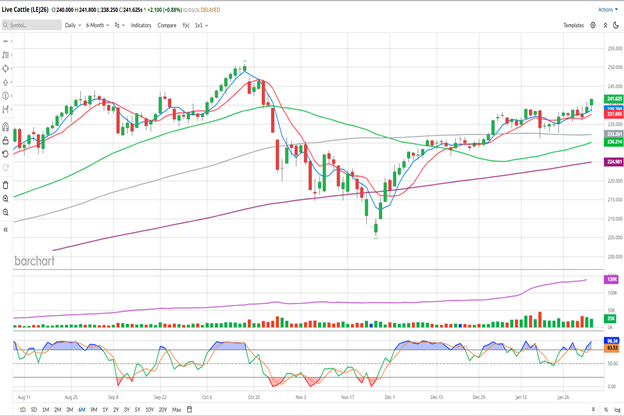Click the 98.34 blue stochastic value label
Viewport: 624px width, 416px height.
click(x=612, y=341)
